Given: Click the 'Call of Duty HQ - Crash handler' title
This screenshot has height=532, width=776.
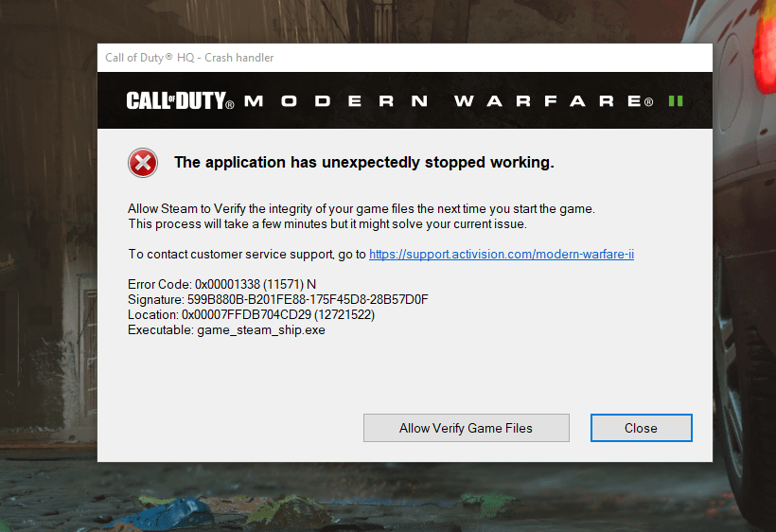Looking at the screenshot, I should [189, 58].
